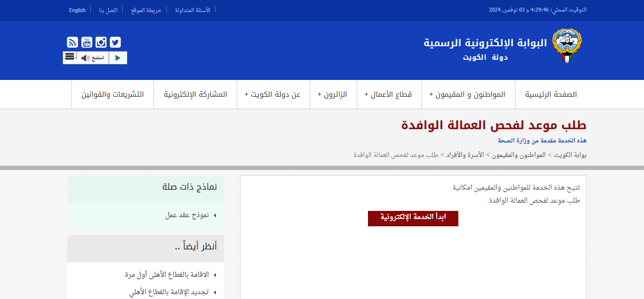
Task: Expand the 'الزائرون' nav menu
Action: coord(332,94)
